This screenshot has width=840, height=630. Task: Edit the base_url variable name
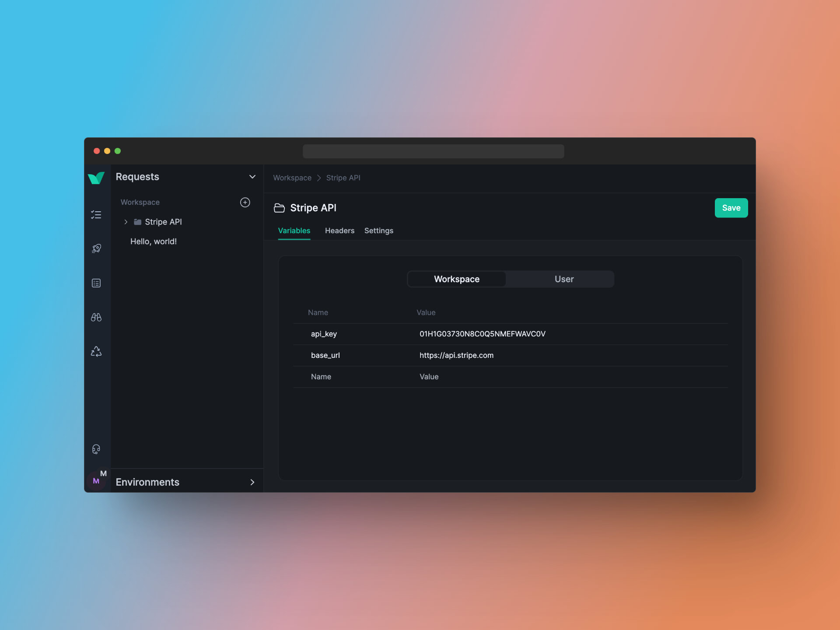(325, 355)
